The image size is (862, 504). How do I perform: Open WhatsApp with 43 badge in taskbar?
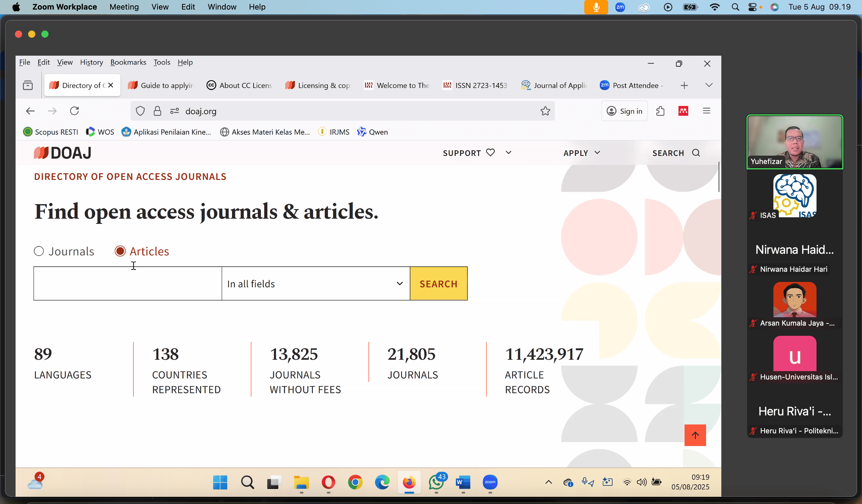tap(436, 482)
